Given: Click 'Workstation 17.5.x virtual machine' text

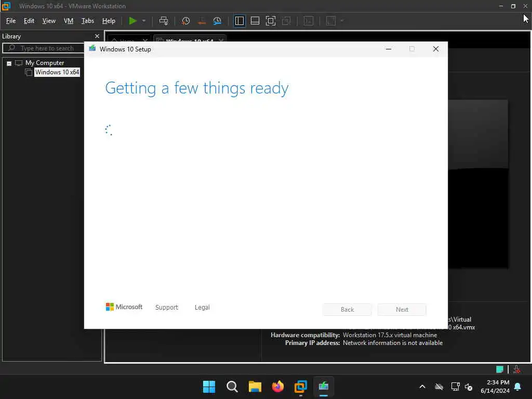Looking at the screenshot, I should pos(390,335).
